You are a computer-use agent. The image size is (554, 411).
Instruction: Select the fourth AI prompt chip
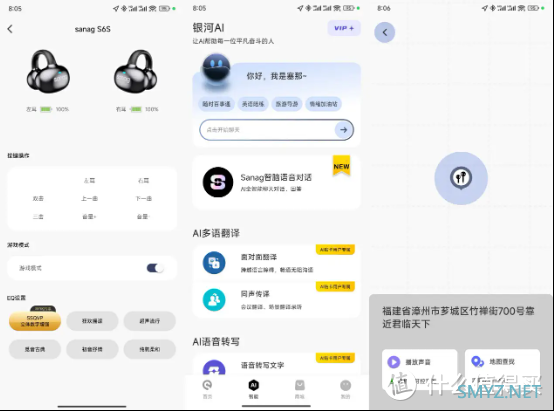tap(323, 104)
